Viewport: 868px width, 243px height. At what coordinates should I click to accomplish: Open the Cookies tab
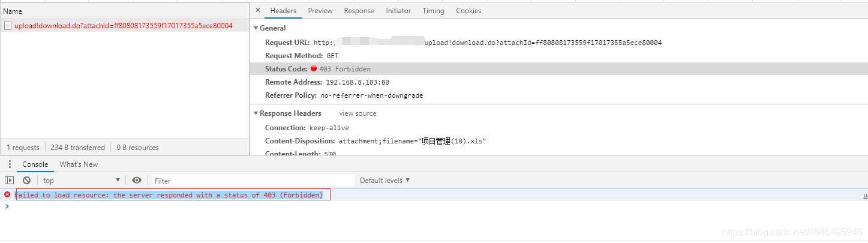pyautogui.click(x=468, y=11)
